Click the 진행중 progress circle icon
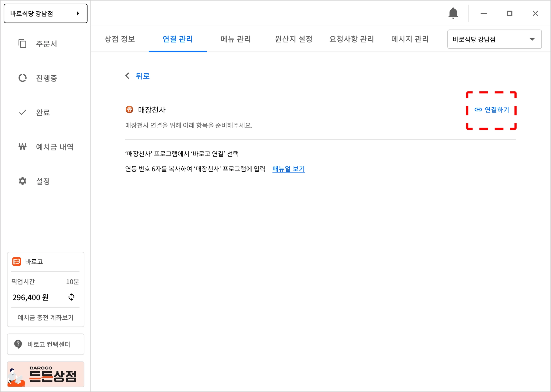Viewport: 551px width, 392px height. pos(22,78)
